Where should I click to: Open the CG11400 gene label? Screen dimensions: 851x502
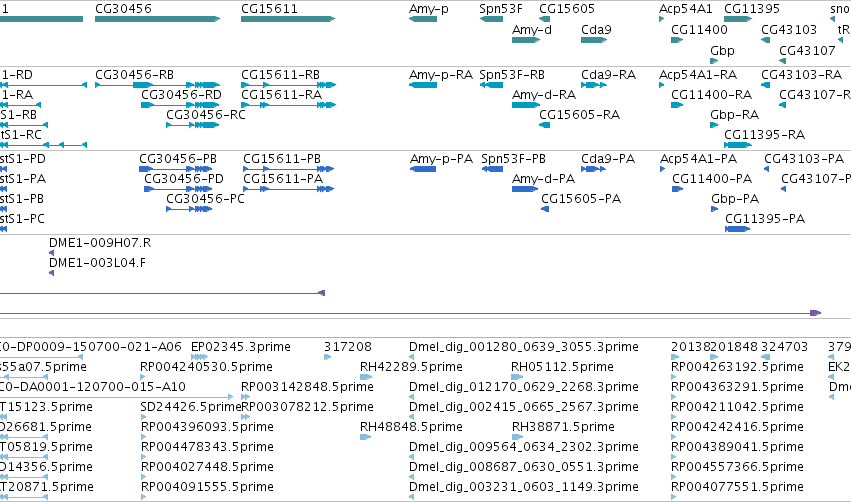pos(699,29)
